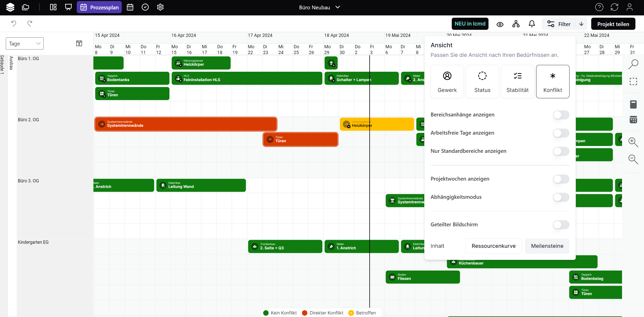Enable Bereichsanhänge anzeigen toggle
644x317 pixels.
pos(561,115)
